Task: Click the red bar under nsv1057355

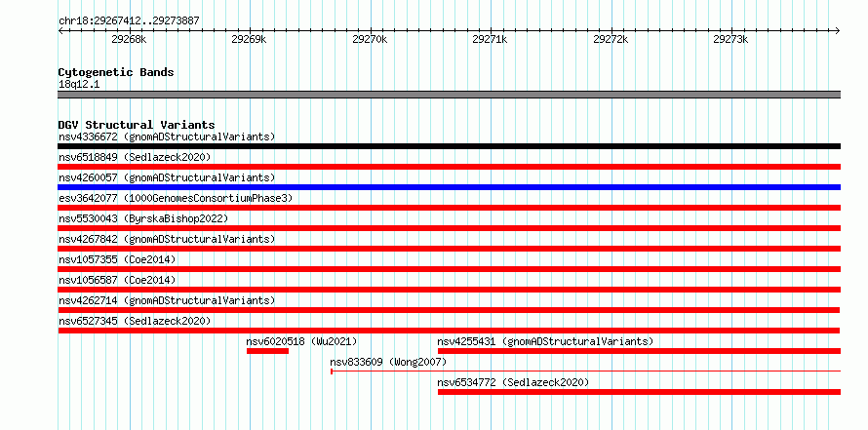Action: coord(450,269)
